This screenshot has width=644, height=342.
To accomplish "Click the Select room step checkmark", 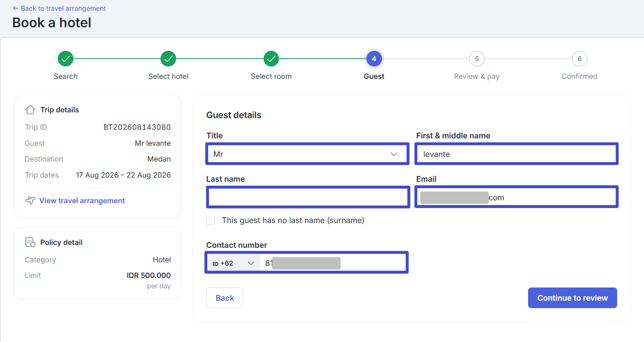I will [271, 59].
